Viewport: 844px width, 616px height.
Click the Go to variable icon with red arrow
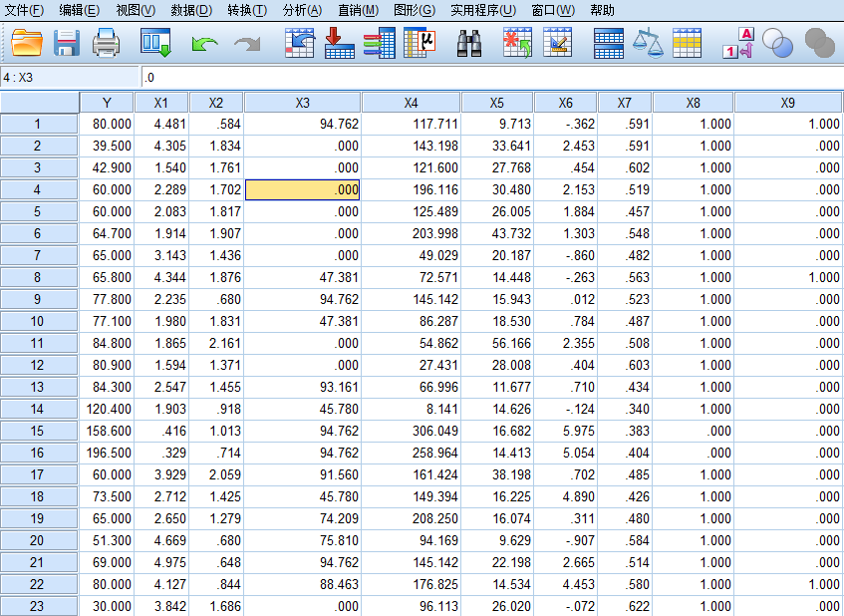click(340, 43)
